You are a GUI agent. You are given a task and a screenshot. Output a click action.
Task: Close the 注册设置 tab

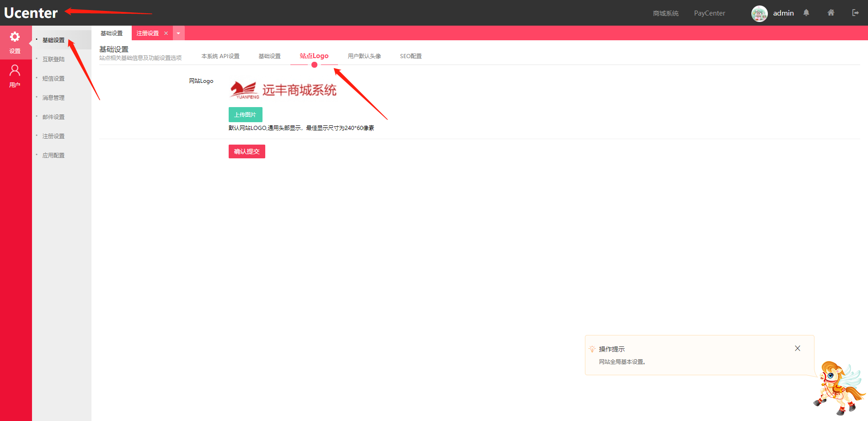(x=166, y=33)
